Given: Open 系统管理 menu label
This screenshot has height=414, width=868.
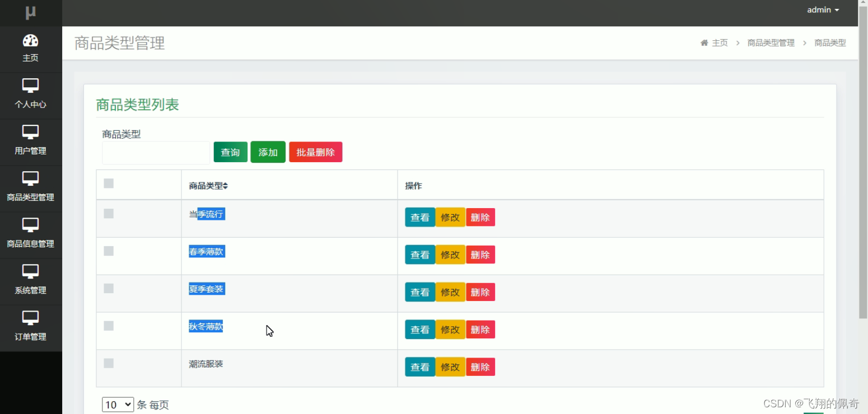Looking at the screenshot, I should 30,290.
